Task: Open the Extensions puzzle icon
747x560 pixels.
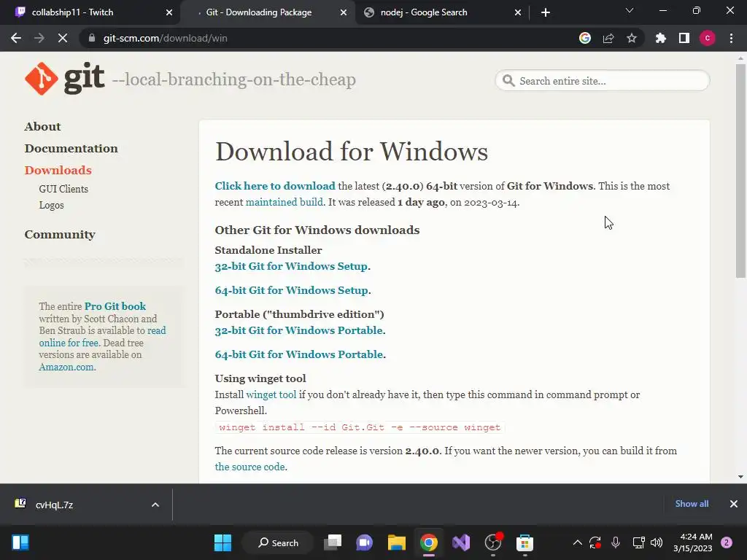Action: point(661,38)
